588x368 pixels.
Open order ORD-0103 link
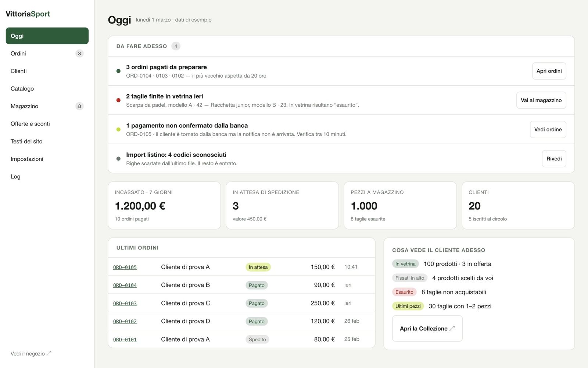[x=125, y=304]
